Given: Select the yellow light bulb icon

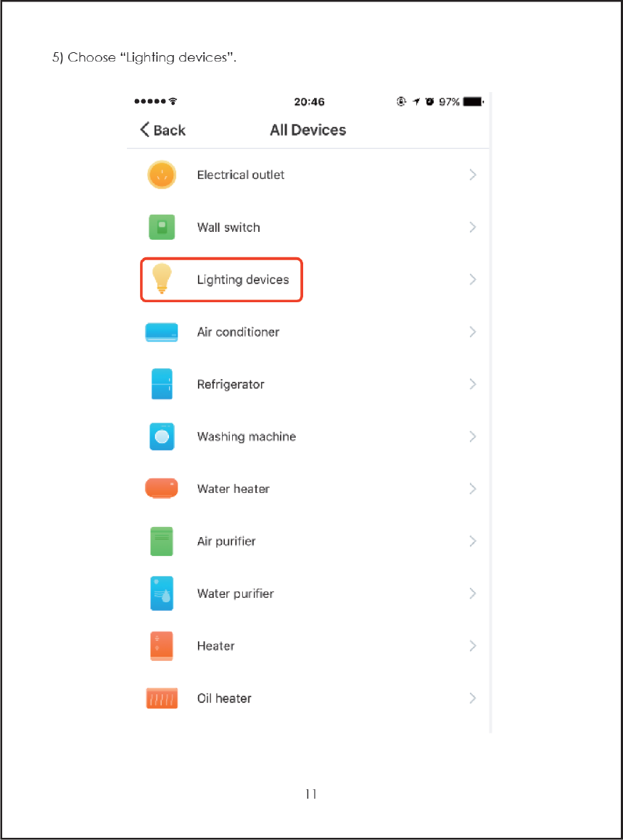Looking at the screenshot, I should [x=162, y=278].
